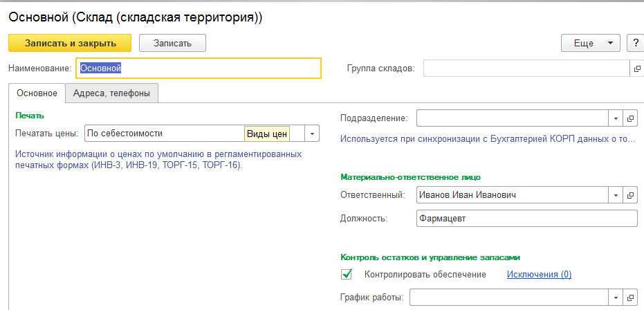Viewport: 644px width, 310px height.
Task: Select the Основное tab
Action: point(37,93)
